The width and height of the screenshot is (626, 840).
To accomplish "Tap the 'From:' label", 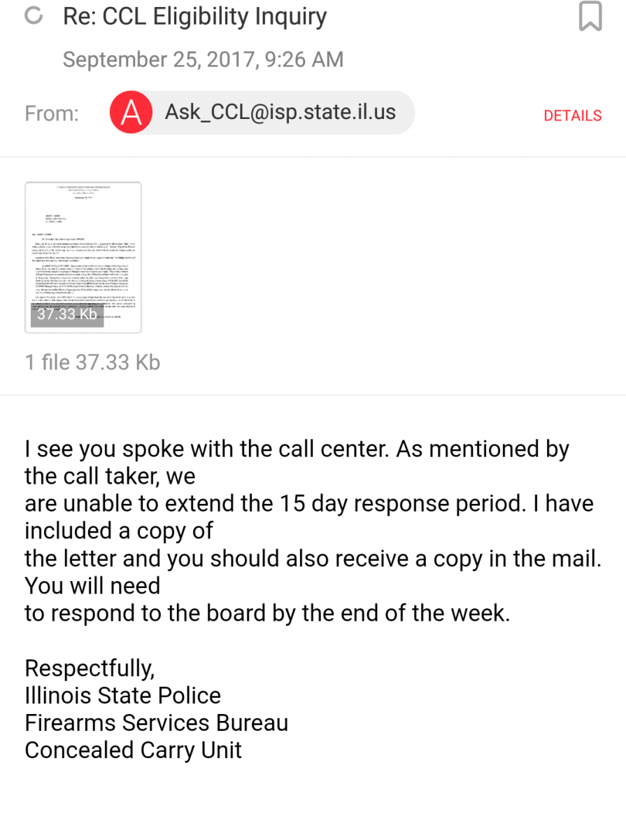I will 52,113.
